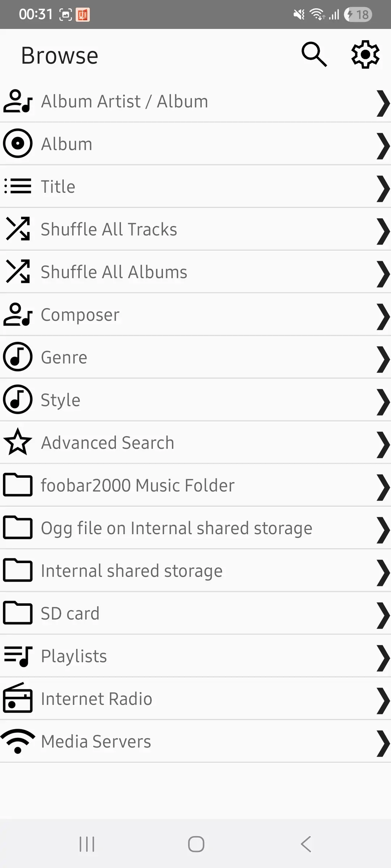Open foobar2000 Music Folder
This screenshot has width=391, height=868.
pyautogui.click(x=138, y=485)
